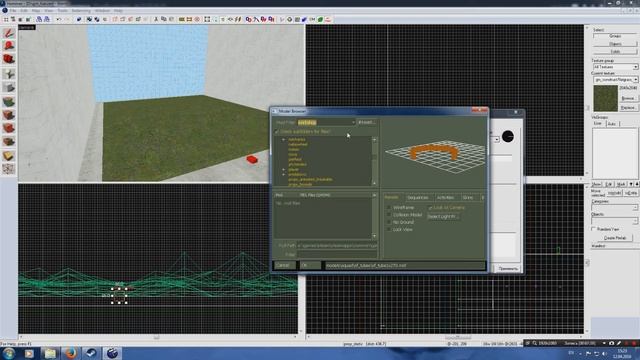Select the Selection tool in left toolbar
This screenshot has height=360, width=640.
click(x=9, y=33)
